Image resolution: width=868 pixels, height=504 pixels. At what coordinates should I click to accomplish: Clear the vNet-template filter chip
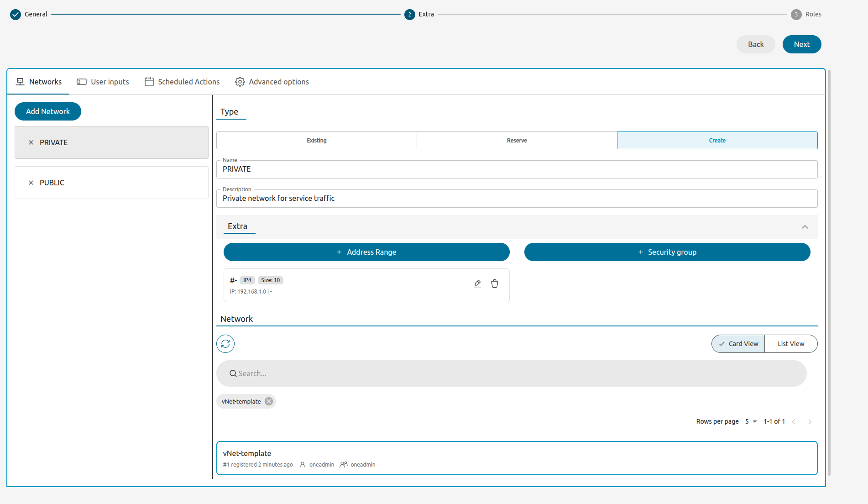269,401
